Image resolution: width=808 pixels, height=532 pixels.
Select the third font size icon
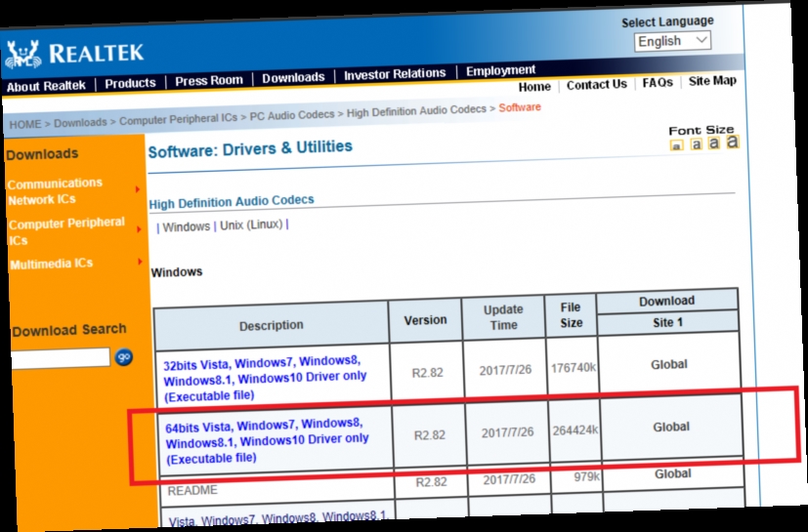713,143
